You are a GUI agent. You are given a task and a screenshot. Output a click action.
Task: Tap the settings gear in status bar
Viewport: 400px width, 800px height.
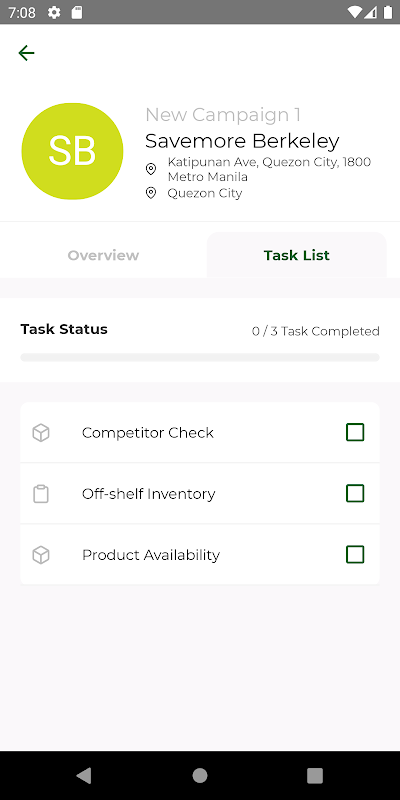pos(54,12)
